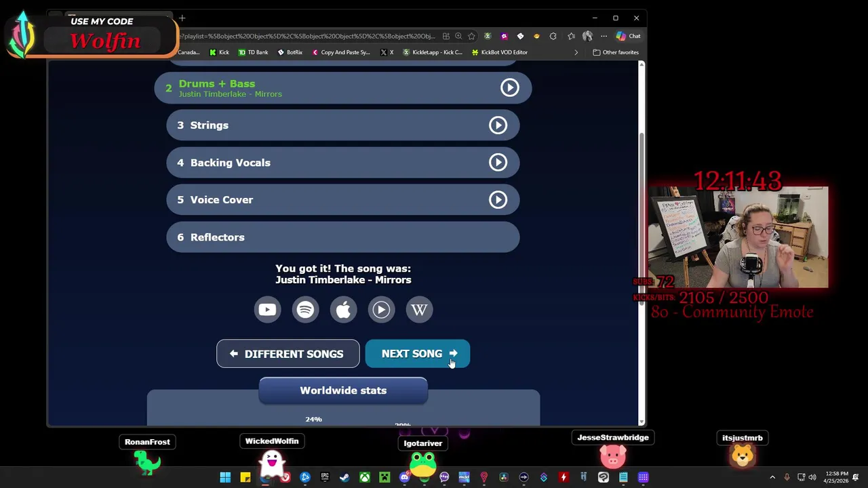Play the Drums + Bass track
Image resolution: width=868 pixels, height=488 pixels.
click(509, 87)
